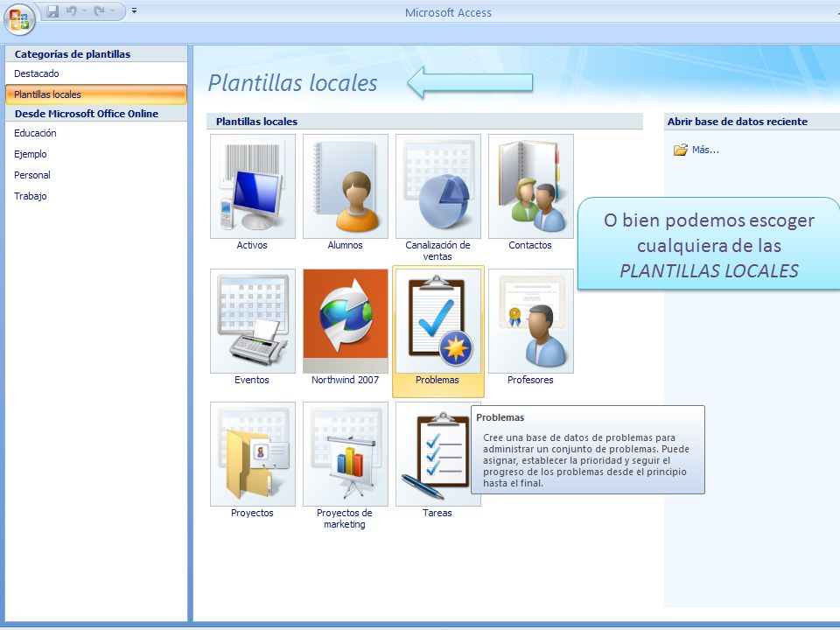Choose Destacado category in the sidebar
Screen dimensions: 840x630
[96, 73]
